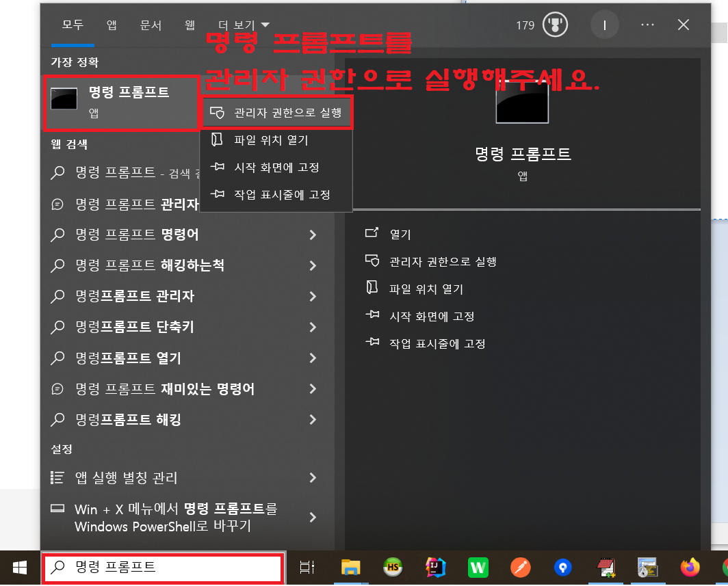This screenshot has height=586, width=728.
Task: Select 명령 프롬프트 재미있는 명령어 suggestion text
Action: [x=166, y=389]
